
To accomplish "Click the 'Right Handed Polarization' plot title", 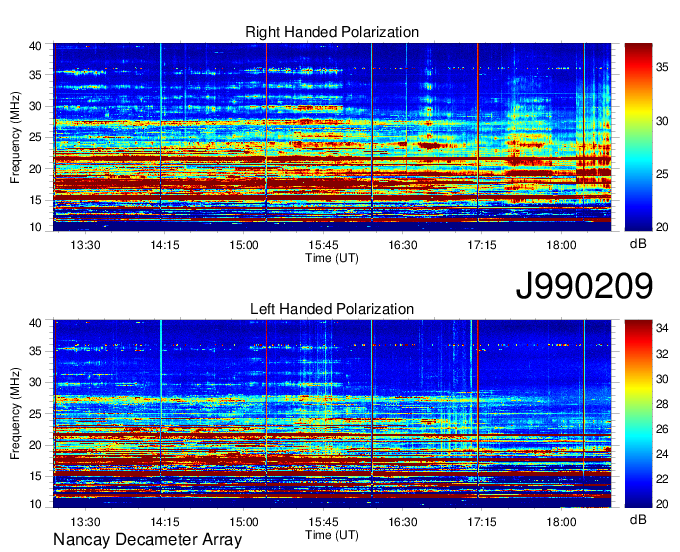I will (332, 32).
